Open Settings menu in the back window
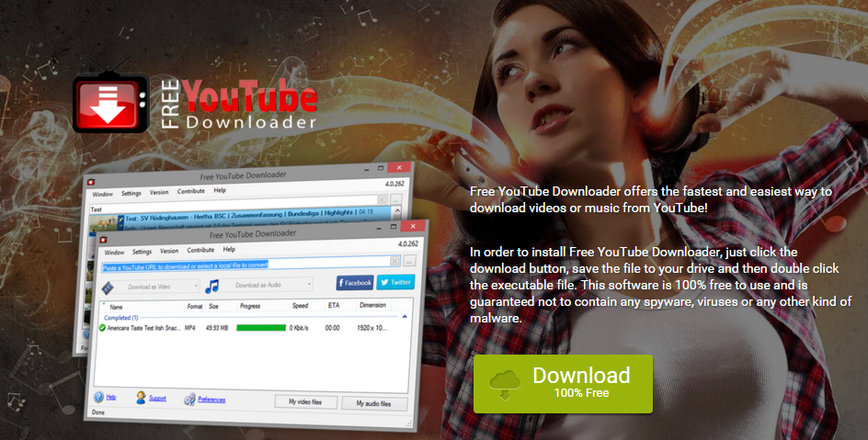The height and width of the screenshot is (440, 868). pos(131,193)
